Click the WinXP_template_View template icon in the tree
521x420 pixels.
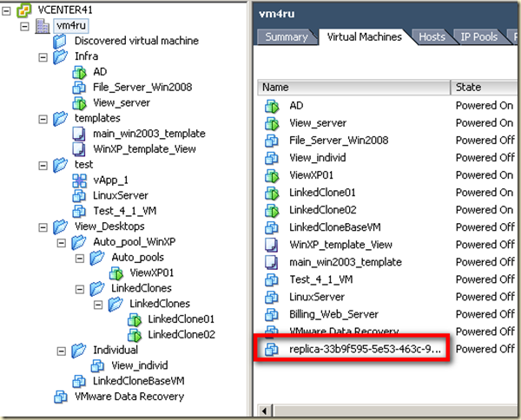[x=79, y=149]
